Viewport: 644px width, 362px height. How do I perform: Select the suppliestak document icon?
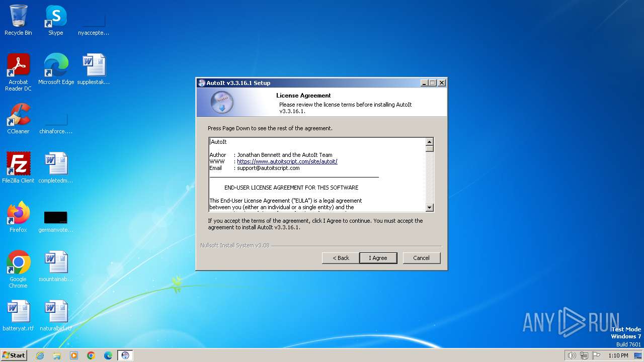click(x=94, y=69)
